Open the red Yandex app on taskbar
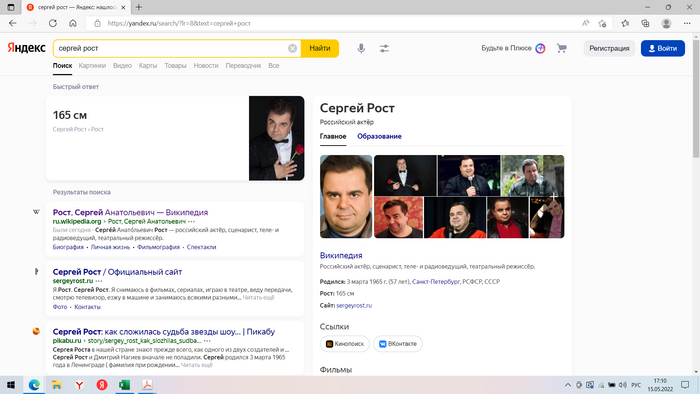The image size is (700, 394). pyautogui.click(x=102, y=385)
